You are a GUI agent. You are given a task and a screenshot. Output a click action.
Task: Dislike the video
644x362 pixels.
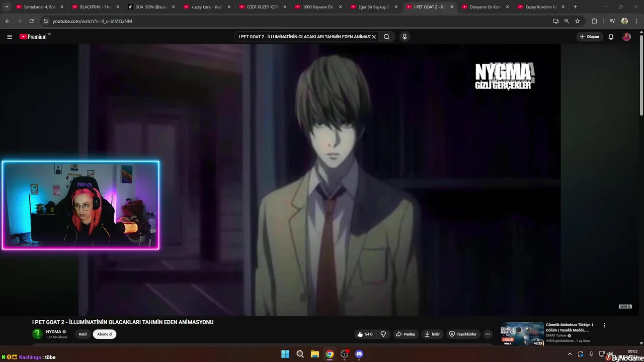tap(383, 334)
